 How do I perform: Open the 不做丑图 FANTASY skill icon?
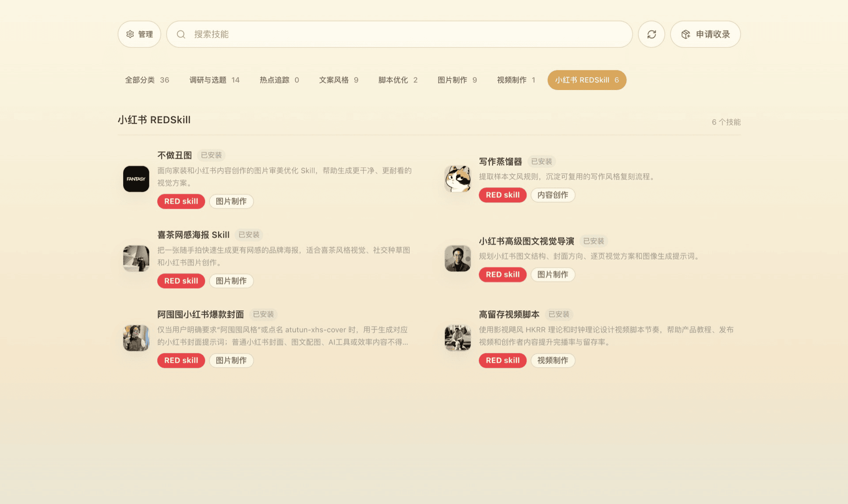[x=136, y=179]
